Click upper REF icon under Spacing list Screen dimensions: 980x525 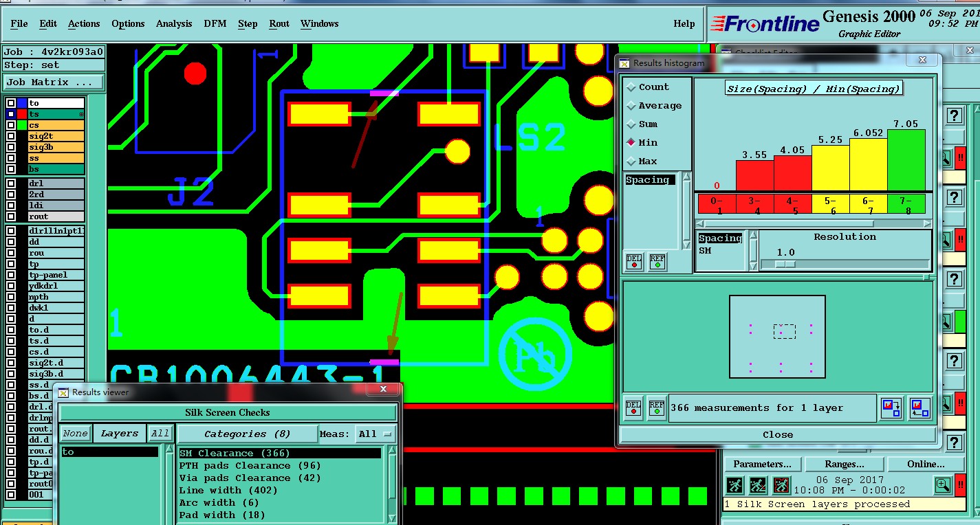pos(657,262)
